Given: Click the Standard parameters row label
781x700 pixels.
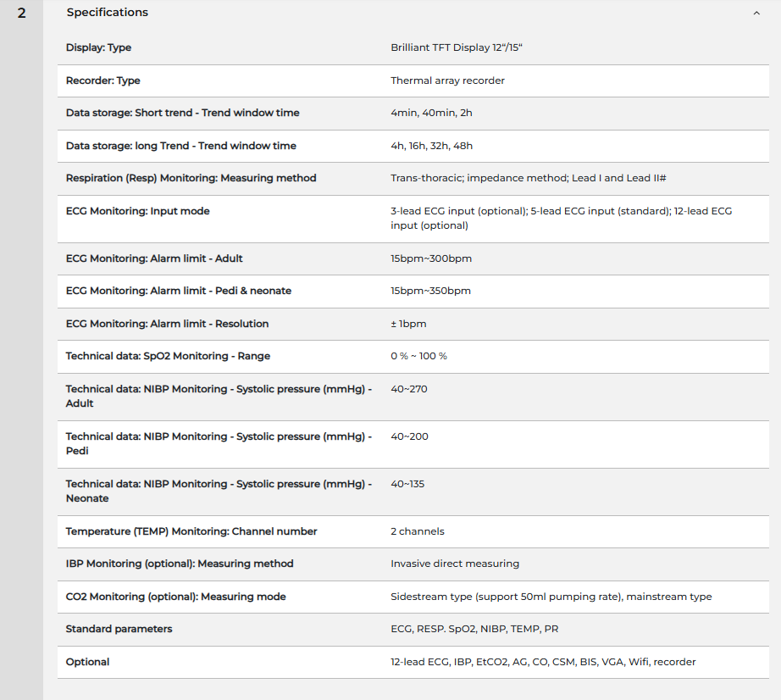Looking at the screenshot, I should [119, 629].
